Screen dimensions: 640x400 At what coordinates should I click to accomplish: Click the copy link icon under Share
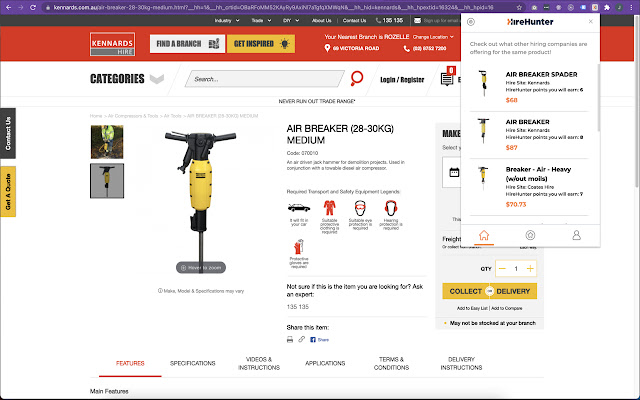pos(301,339)
